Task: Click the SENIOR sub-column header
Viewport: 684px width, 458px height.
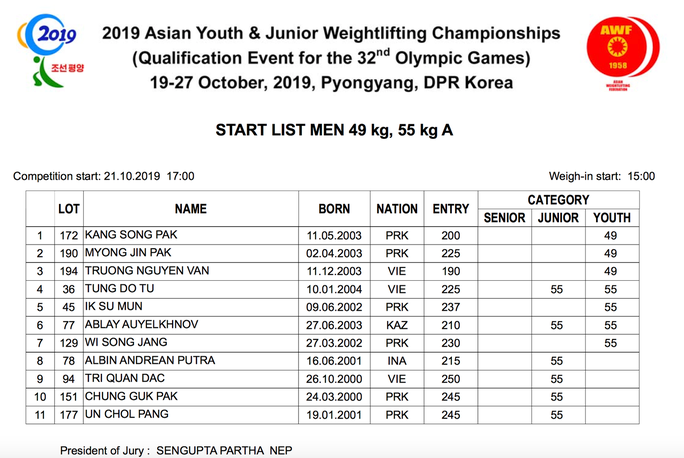Action: 504,218
